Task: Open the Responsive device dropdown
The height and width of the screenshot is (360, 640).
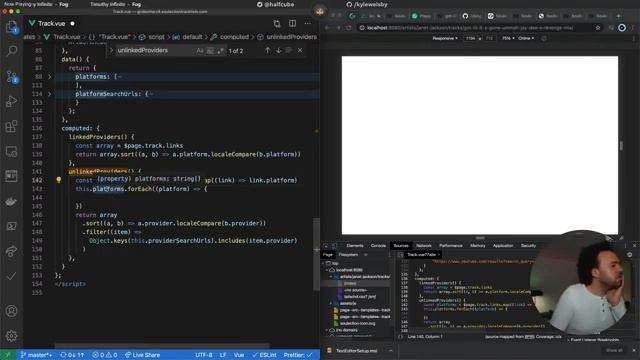Action: coord(445,38)
